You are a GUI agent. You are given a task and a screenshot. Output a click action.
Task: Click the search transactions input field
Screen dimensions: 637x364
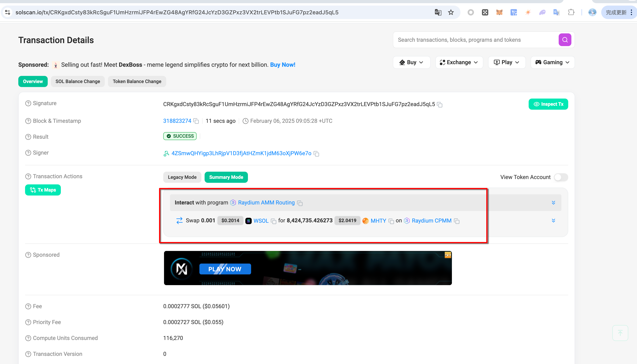point(475,40)
